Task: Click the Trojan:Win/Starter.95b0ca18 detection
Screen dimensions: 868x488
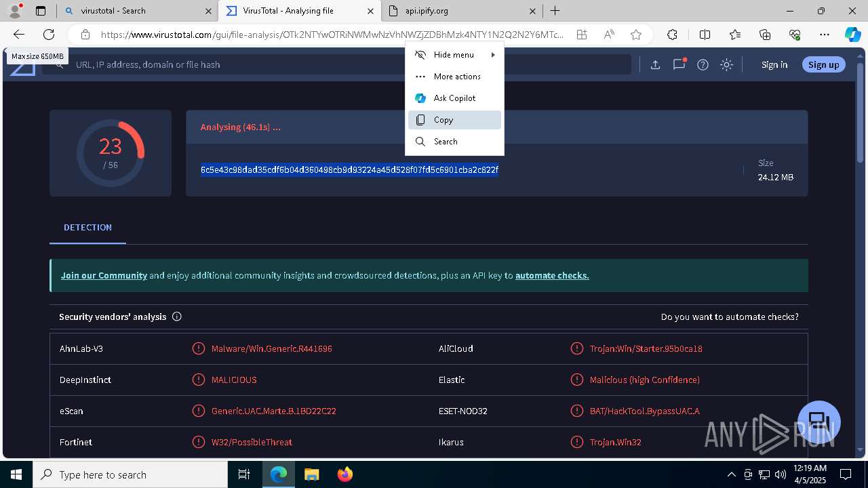Action: point(646,348)
